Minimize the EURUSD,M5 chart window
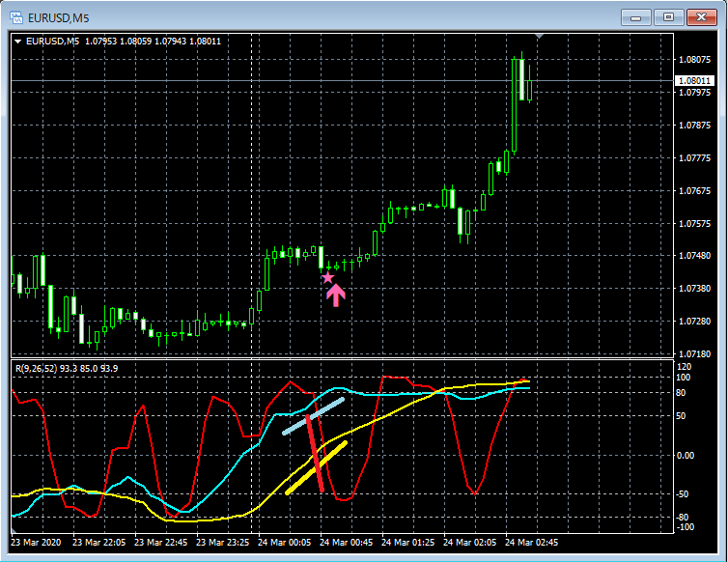Viewport: 728px width, 562px height. 636,17
